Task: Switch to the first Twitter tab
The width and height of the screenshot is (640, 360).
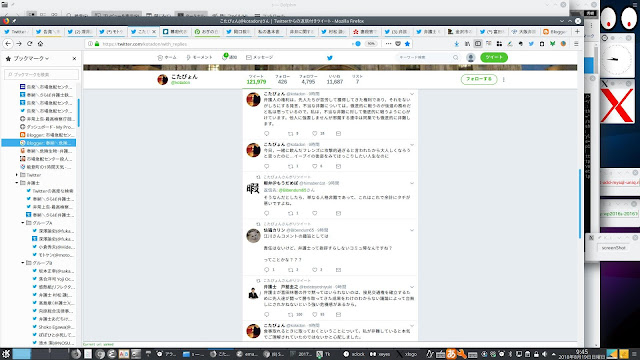Action: tap(16, 31)
